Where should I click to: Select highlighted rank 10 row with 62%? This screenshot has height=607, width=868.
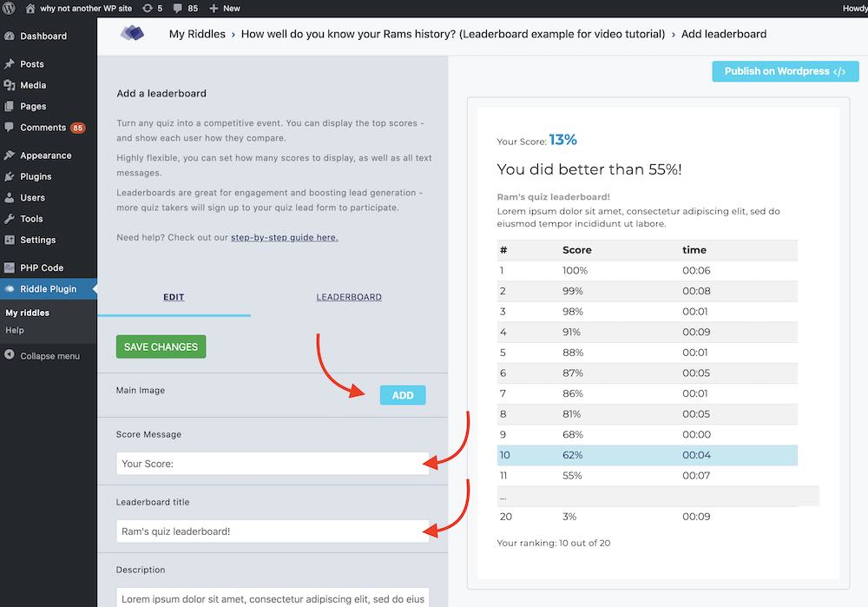(648, 455)
